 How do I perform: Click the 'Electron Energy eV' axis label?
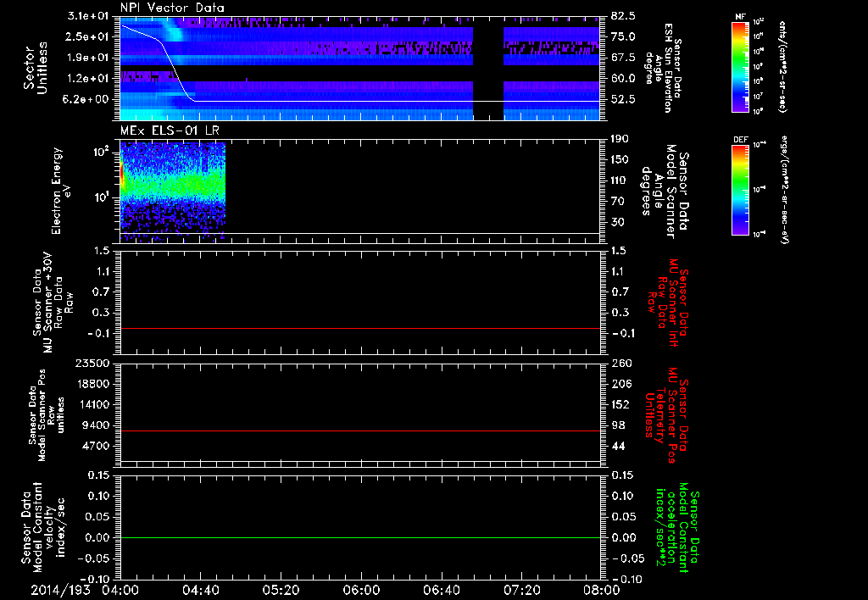tap(61, 191)
